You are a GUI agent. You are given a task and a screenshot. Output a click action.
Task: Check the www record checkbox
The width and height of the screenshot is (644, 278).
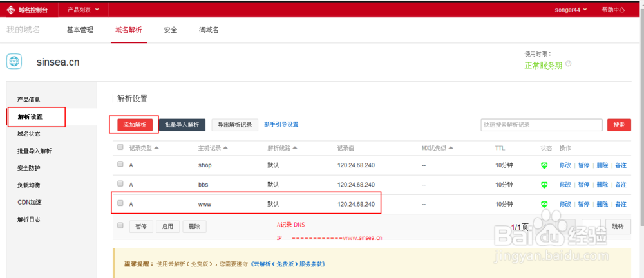click(x=120, y=203)
